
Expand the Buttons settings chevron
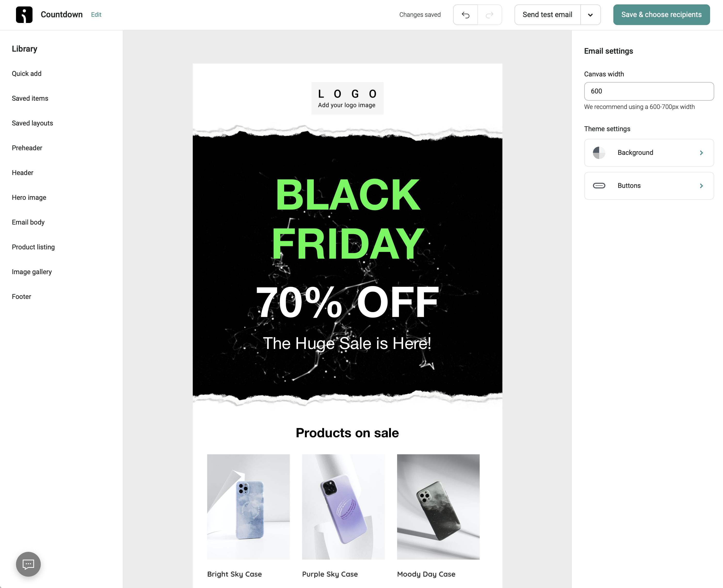point(701,186)
